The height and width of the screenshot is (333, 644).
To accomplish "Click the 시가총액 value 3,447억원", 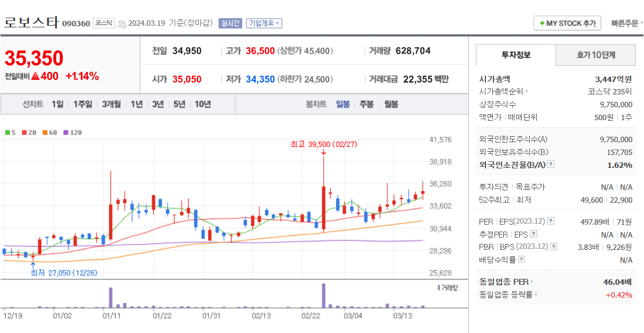I will click(x=613, y=79).
